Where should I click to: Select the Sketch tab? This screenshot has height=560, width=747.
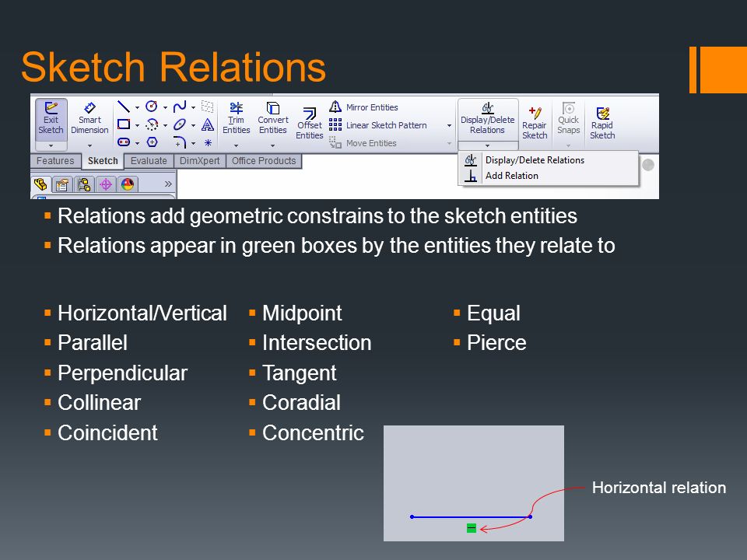click(103, 161)
